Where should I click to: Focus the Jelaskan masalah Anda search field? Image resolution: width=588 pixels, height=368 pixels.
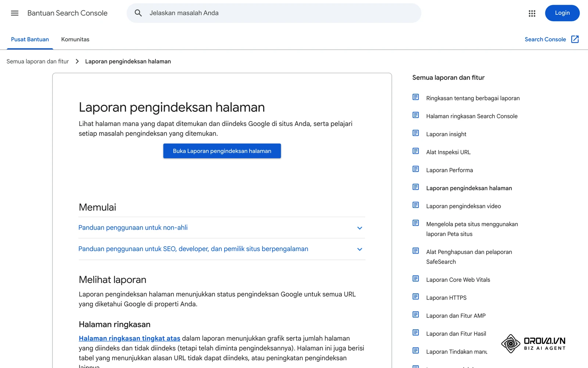(274, 13)
